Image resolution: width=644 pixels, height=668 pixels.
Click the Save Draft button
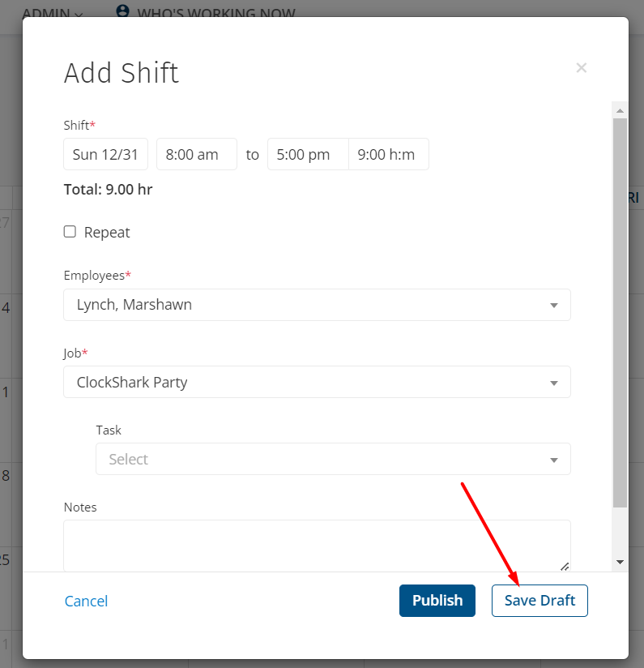pyautogui.click(x=540, y=601)
